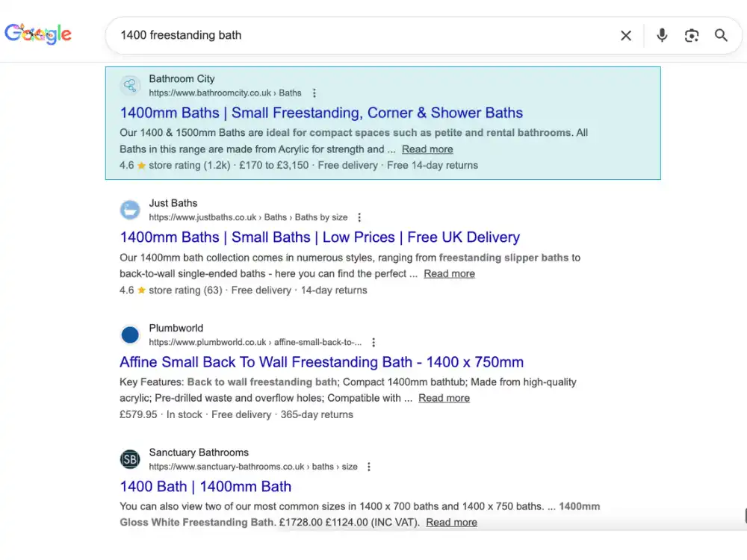Click the Bathroom City site favicon

130,85
